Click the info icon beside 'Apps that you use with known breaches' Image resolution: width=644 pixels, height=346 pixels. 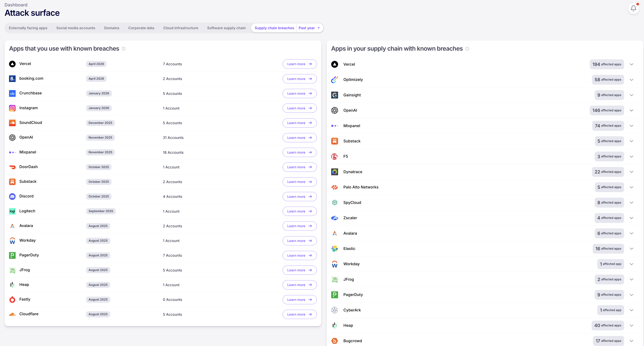pos(124,49)
